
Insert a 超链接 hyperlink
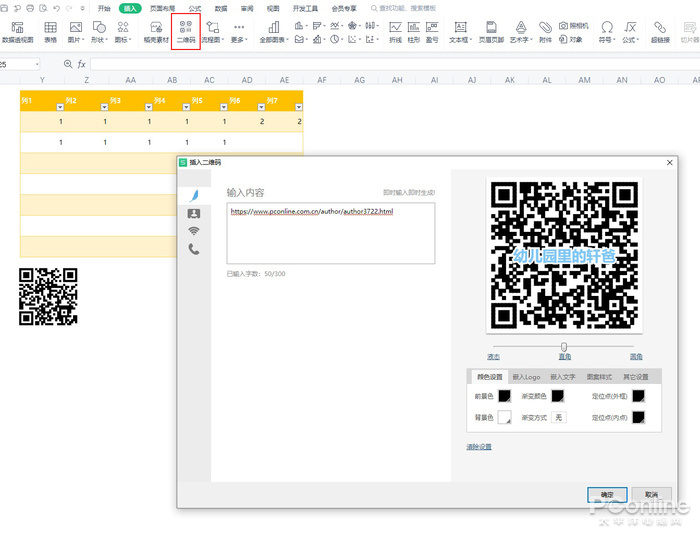click(x=660, y=32)
